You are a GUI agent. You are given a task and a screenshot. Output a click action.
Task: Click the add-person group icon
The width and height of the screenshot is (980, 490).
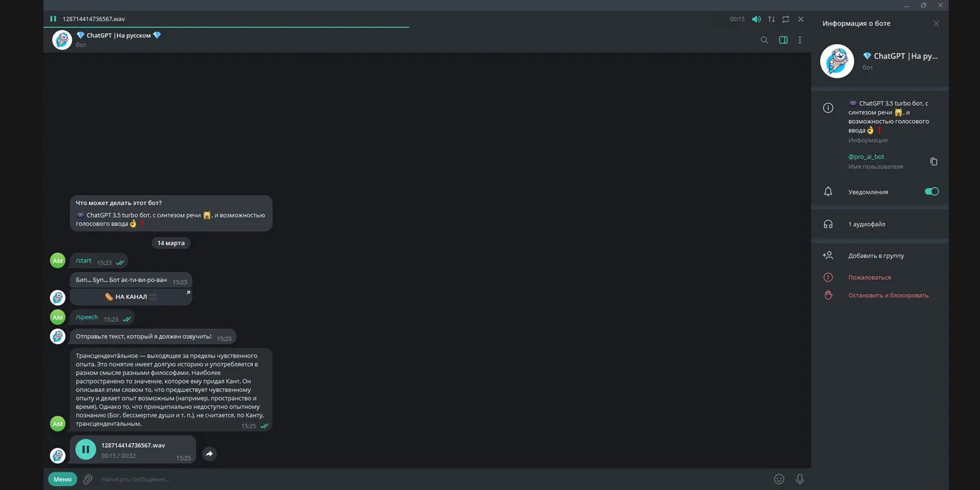point(828,255)
